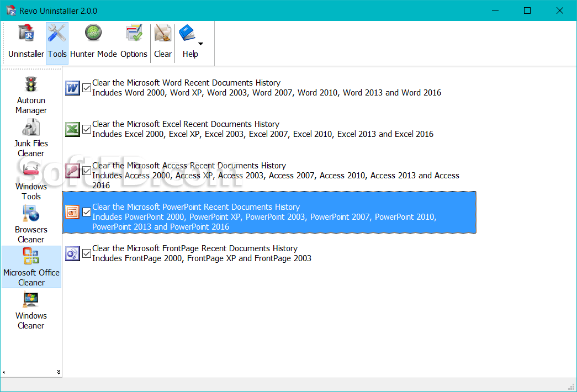Click the FrontPage application icon
Viewport: 577px width, 392px height.
coord(72,253)
